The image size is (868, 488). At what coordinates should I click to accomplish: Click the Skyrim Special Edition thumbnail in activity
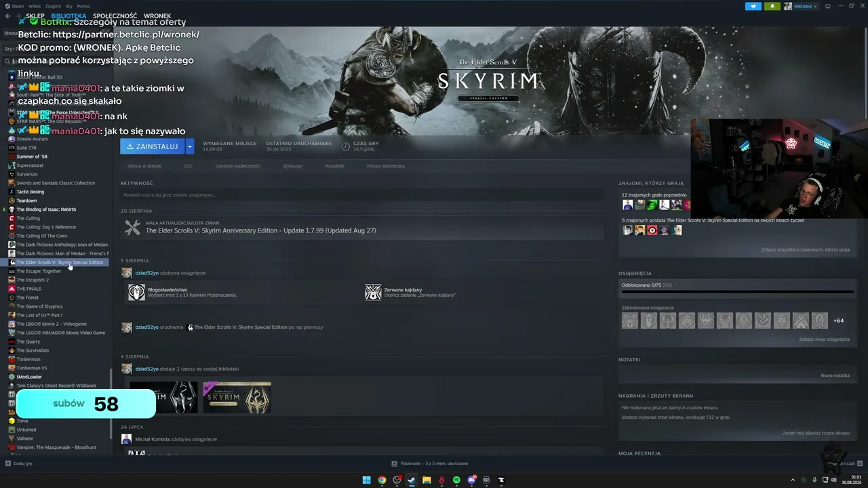point(164,397)
